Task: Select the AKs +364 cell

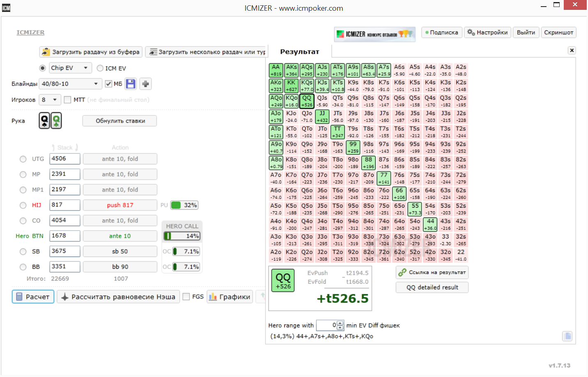Action: coord(291,70)
